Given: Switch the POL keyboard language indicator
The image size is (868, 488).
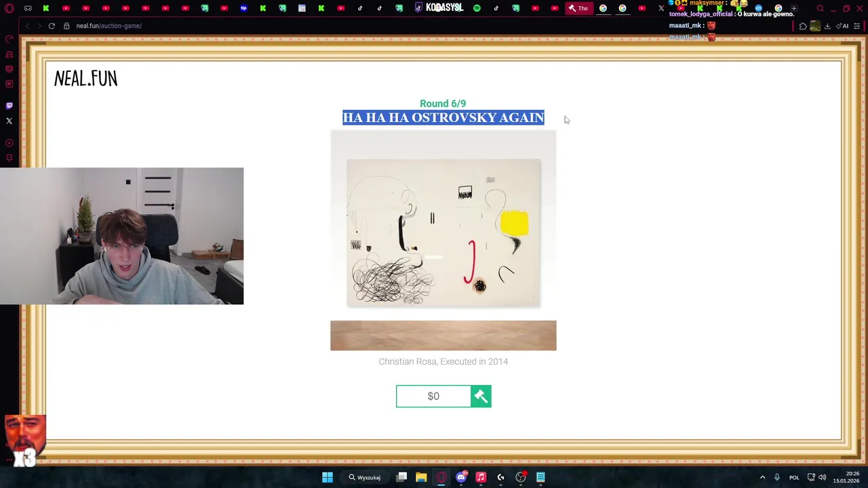Looking at the screenshot, I should click(794, 477).
